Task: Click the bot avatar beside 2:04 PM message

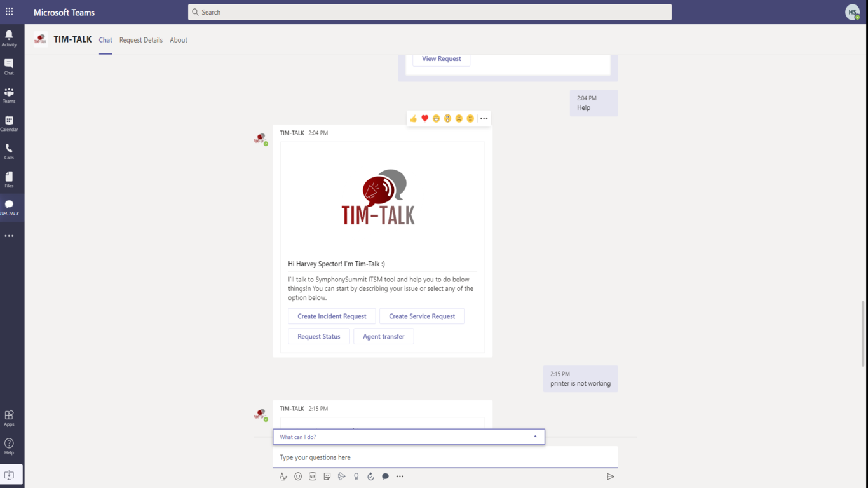Action: click(261, 139)
